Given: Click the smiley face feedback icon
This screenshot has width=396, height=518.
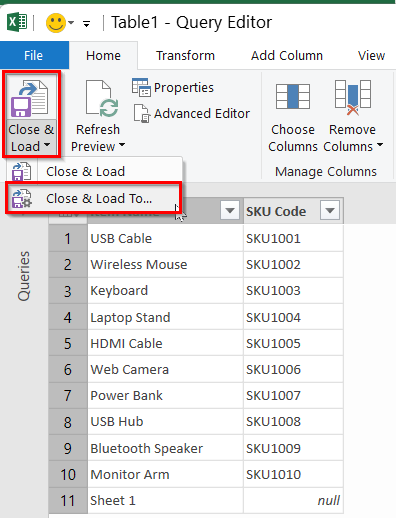Looking at the screenshot, I should click(56, 23).
